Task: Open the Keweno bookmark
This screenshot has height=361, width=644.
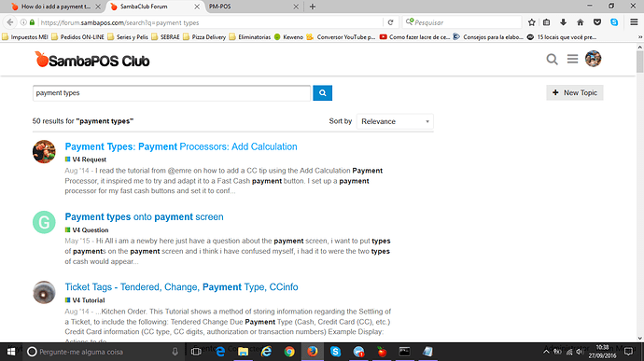Action: [288, 37]
